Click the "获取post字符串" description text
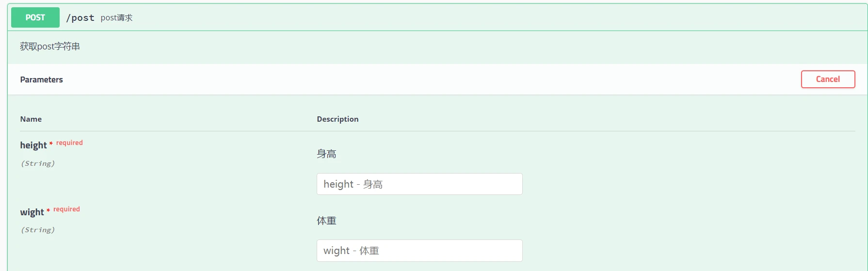868x271 pixels. point(50,47)
